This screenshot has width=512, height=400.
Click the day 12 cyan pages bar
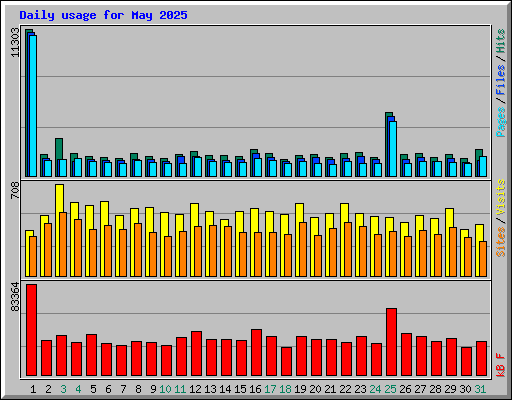(198, 167)
